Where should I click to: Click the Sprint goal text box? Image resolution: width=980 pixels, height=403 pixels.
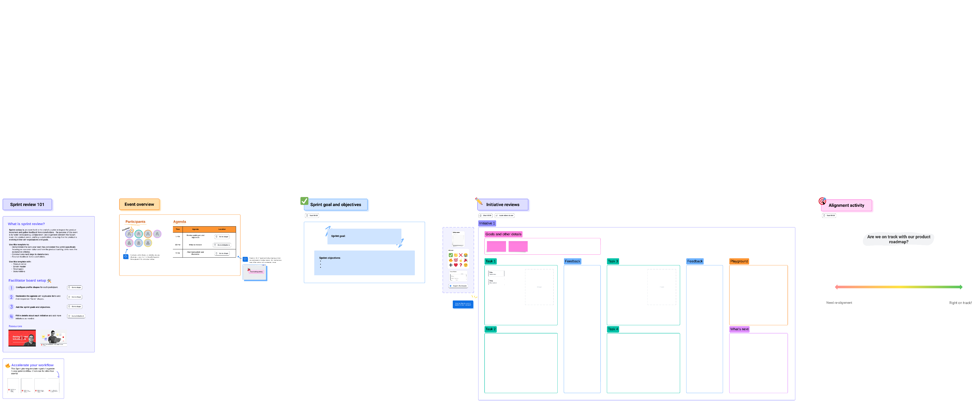coord(364,236)
